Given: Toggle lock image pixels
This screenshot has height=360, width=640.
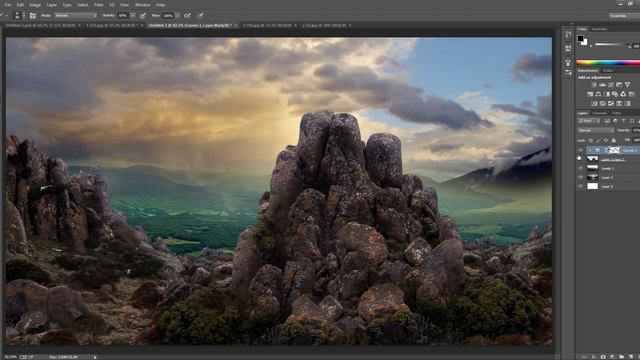Looking at the screenshot, I should (x=598, y=140).
